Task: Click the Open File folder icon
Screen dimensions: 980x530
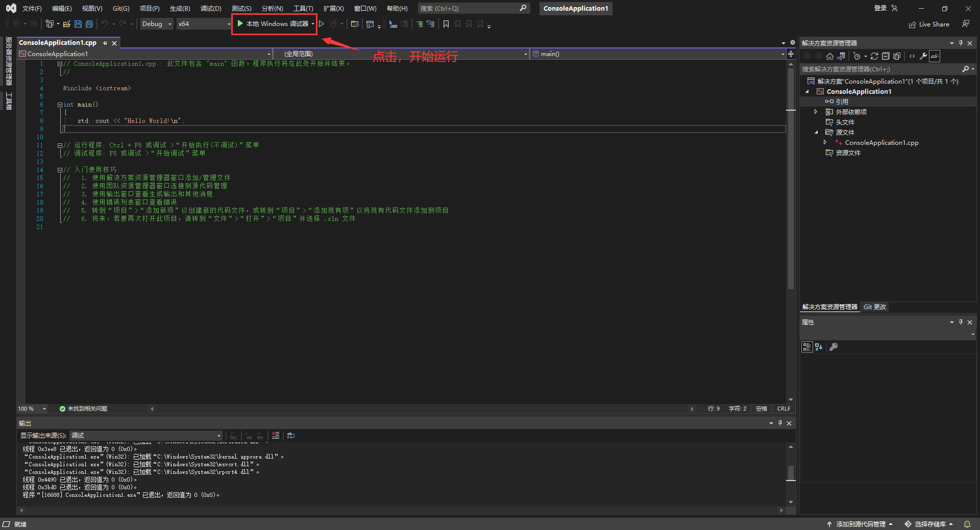Action: click(67, 24)
